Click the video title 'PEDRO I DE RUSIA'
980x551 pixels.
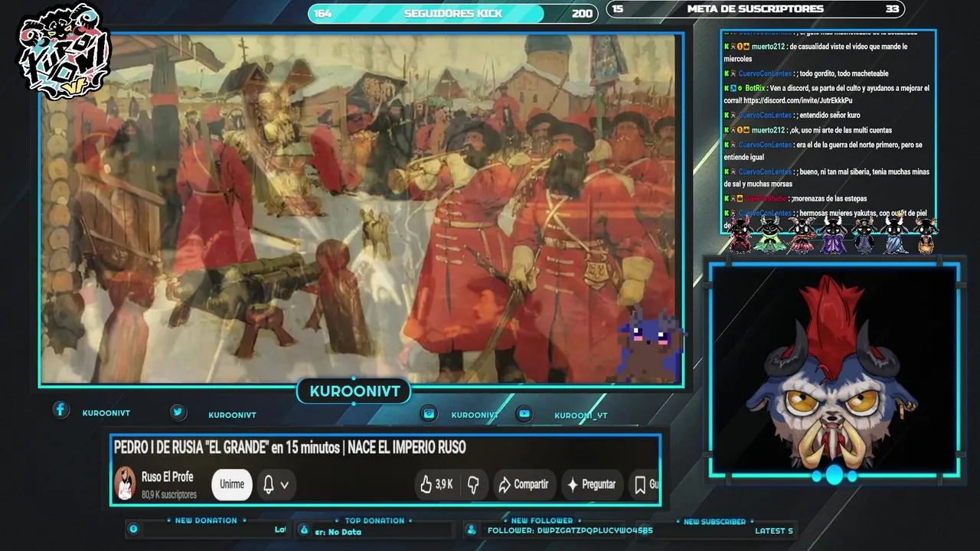(x=289, y=448)
